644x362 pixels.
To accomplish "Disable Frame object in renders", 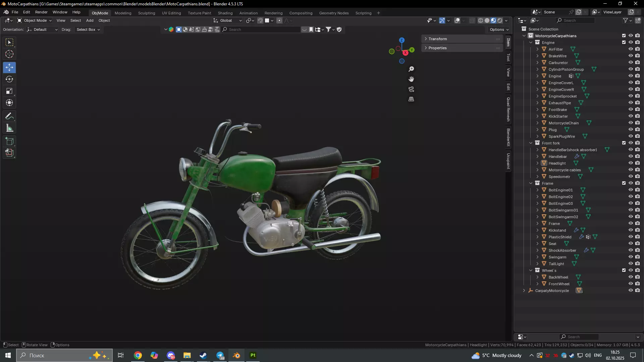I will (x=638, y=224).
